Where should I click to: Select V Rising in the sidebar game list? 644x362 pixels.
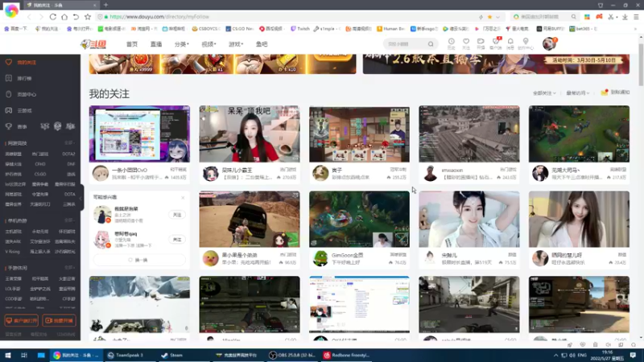12,252
